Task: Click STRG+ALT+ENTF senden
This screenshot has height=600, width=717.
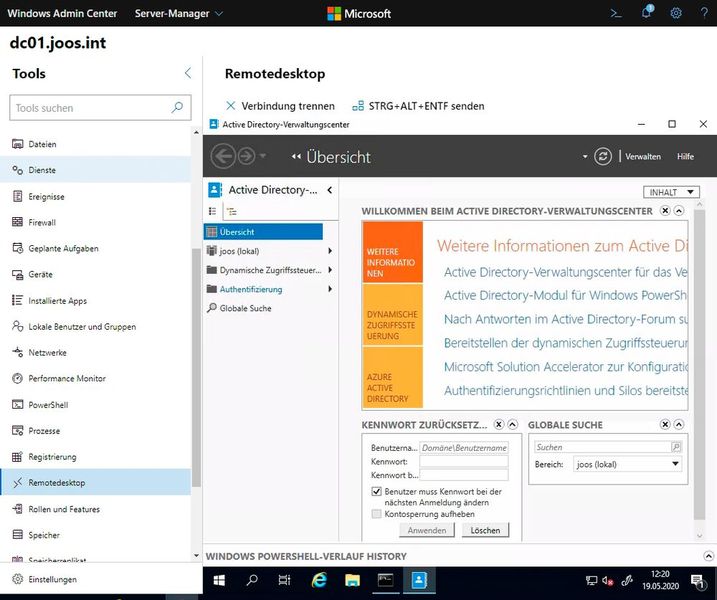Action: 418,106
